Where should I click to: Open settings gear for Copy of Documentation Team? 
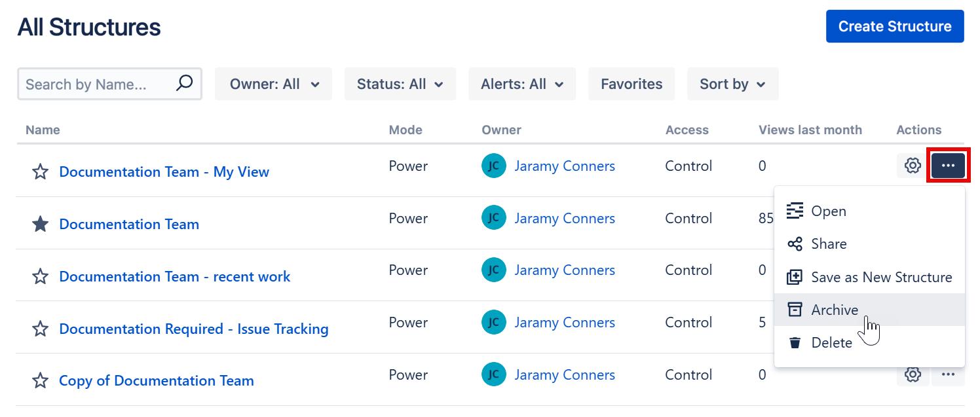(913, 375)
